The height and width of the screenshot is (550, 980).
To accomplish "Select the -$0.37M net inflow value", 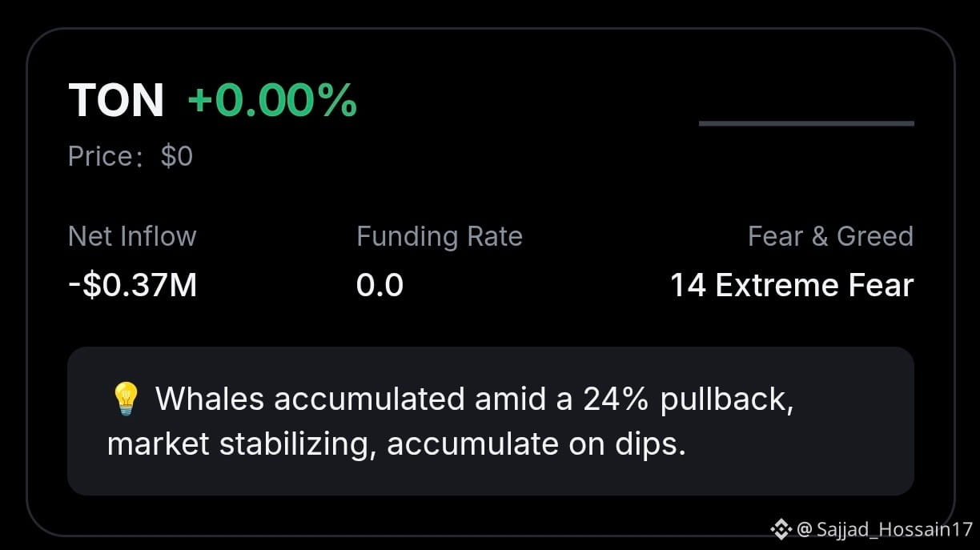I will 133,285.
